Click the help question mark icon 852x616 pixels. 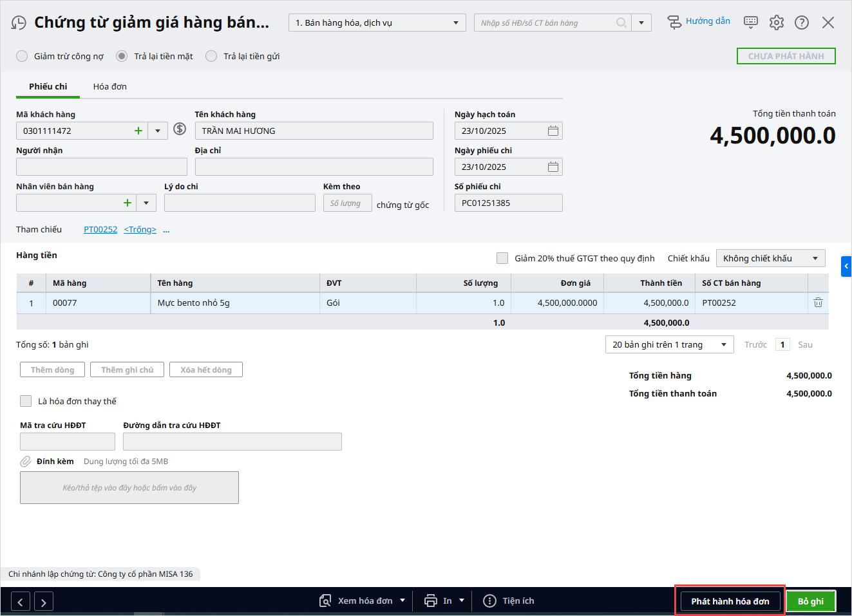[802, 23]
